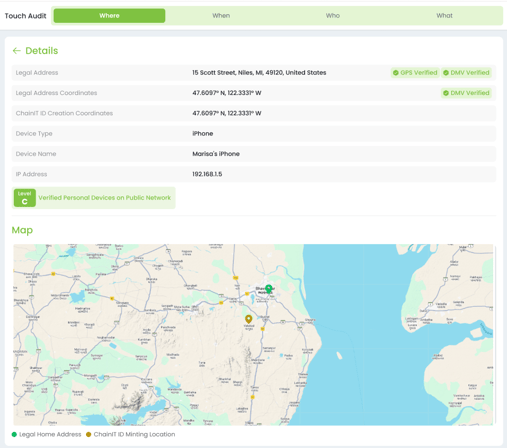
Task: Select the active Where tab
Action: point(109,16)
